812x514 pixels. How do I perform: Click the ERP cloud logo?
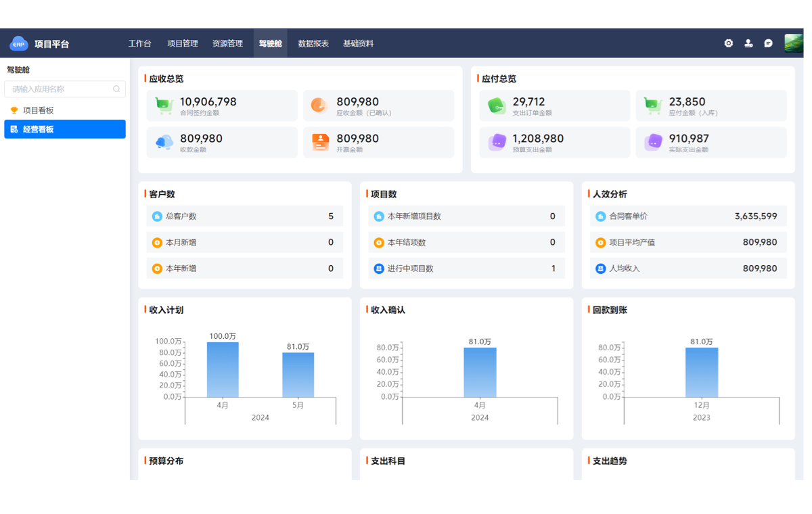point(18,44)
